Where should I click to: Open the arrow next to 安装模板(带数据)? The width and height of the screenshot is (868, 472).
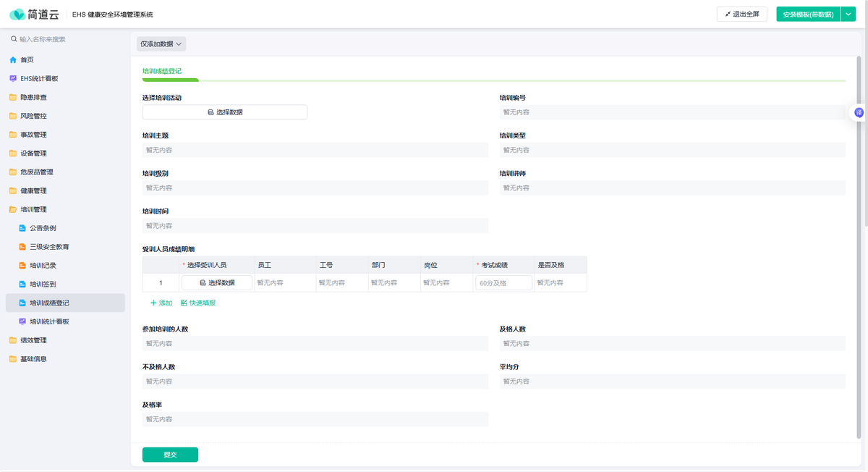(x=848, y=14)
